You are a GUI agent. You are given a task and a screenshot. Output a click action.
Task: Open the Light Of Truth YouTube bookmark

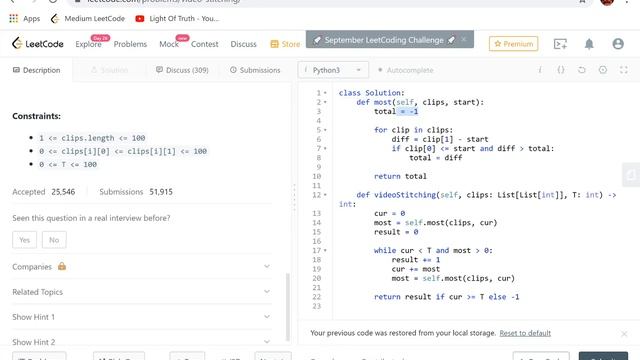coord(178,18)
